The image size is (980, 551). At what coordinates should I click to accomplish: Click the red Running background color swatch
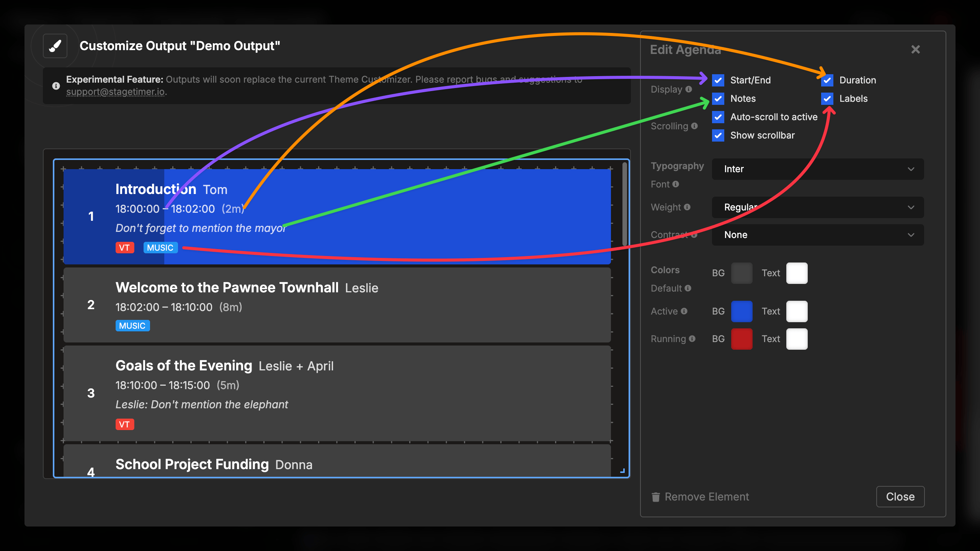click(x=742, y=339)
